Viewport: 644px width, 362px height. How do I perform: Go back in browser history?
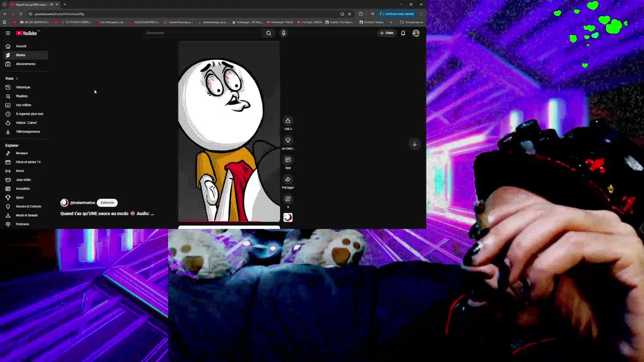tap(5, 14)
